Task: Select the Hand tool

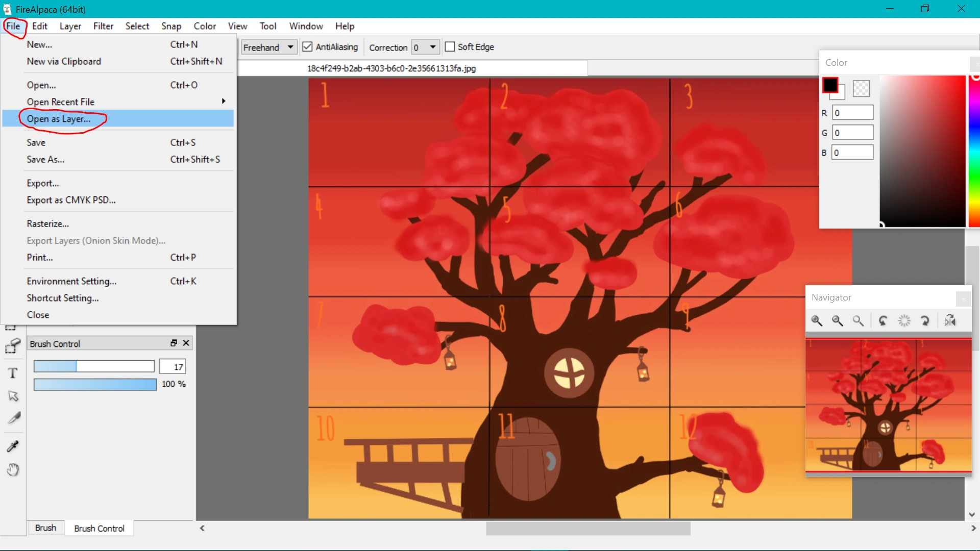Action: pyautogui.click(x=13, y=469)
